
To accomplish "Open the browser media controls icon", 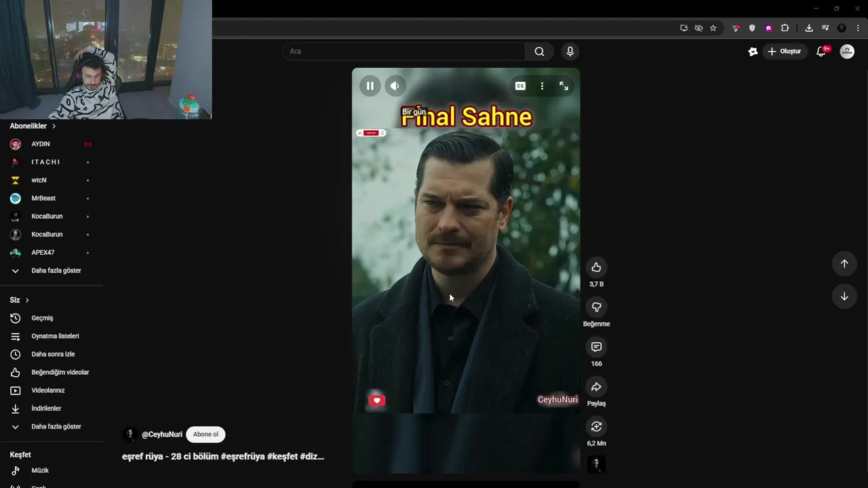I will [x=825, y=28].
